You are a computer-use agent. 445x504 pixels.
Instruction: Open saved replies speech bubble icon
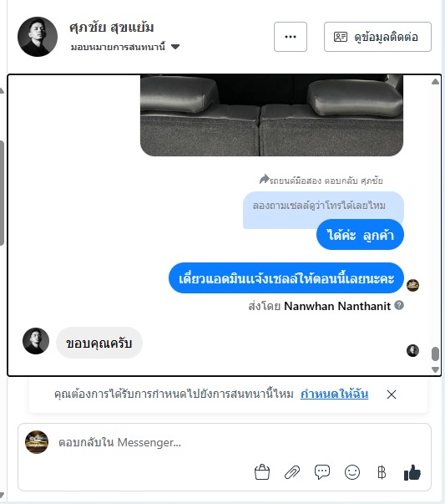click(322, 472)
